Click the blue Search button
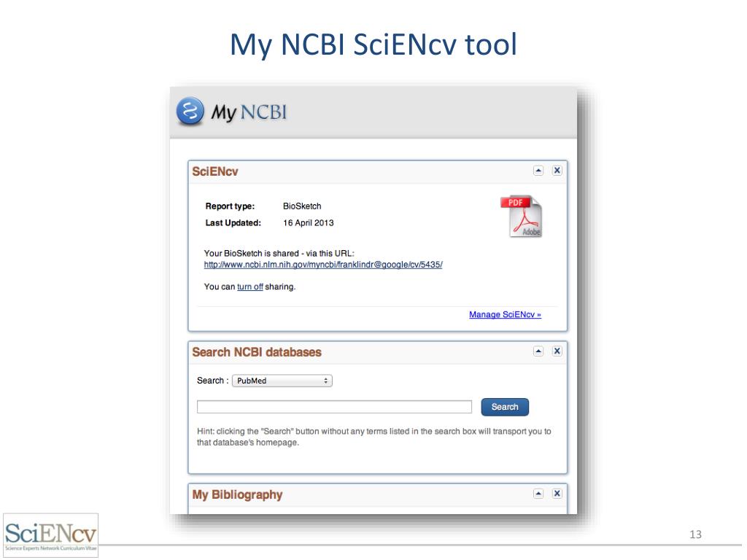The height and width of the screenshot is (560, 747). [x=505, y=407]
